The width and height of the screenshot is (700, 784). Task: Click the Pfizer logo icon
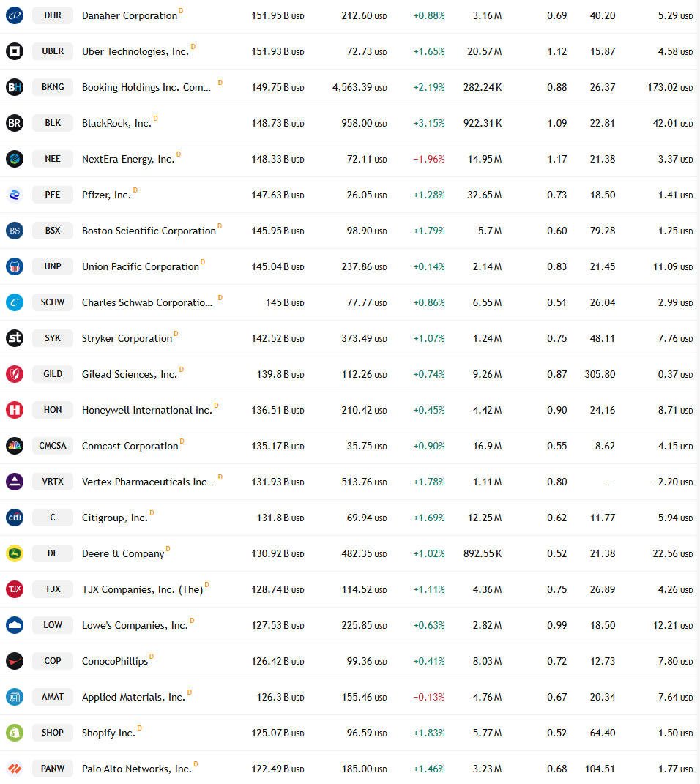click(x=15, y=195)
